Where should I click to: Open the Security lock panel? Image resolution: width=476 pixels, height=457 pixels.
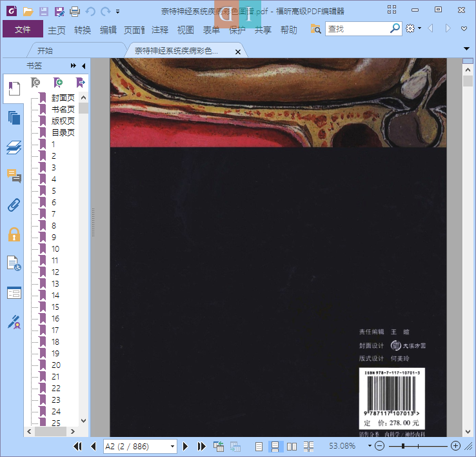coord(14,234)
